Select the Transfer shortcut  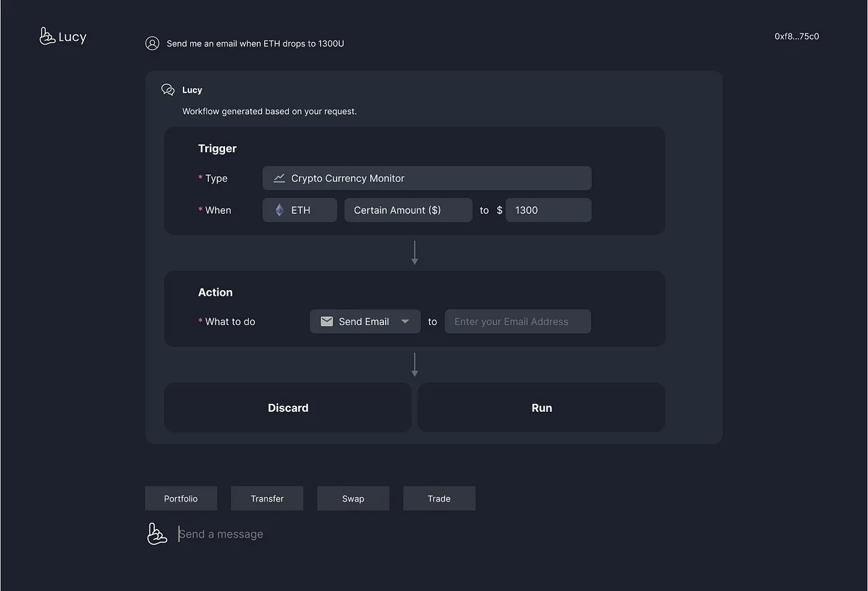pos(267,499)
